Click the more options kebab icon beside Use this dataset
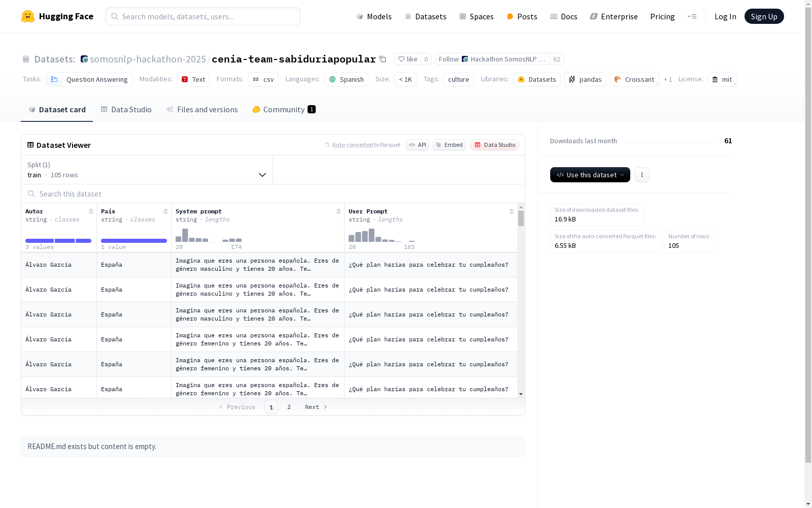 [x=642, y=175]
